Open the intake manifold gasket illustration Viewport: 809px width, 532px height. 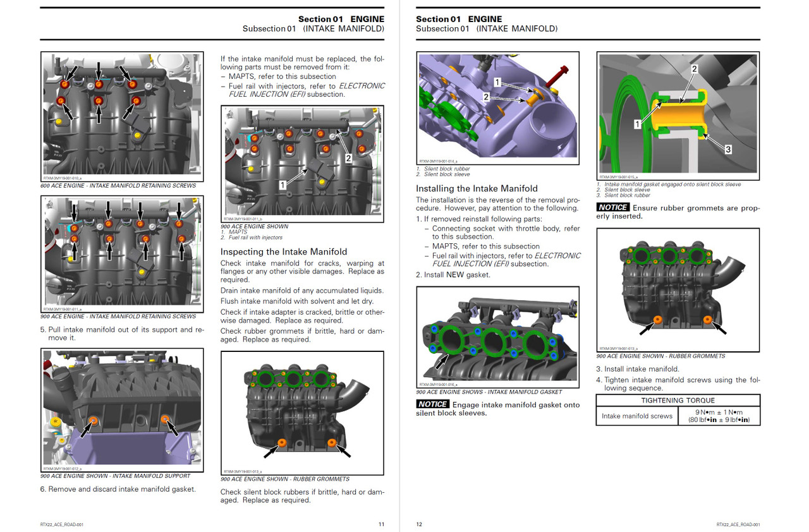(x=497, y=337)
